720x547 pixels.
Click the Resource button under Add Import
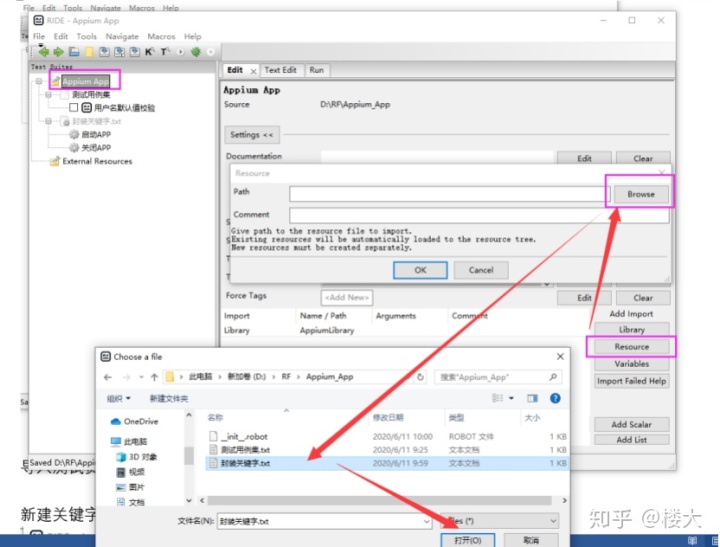tap(631, 347)
